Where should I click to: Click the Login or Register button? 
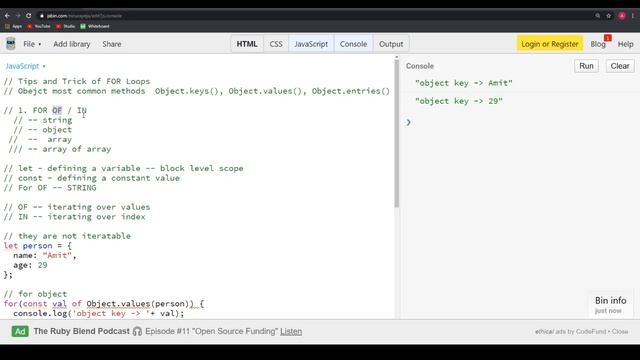coord(550,44)
